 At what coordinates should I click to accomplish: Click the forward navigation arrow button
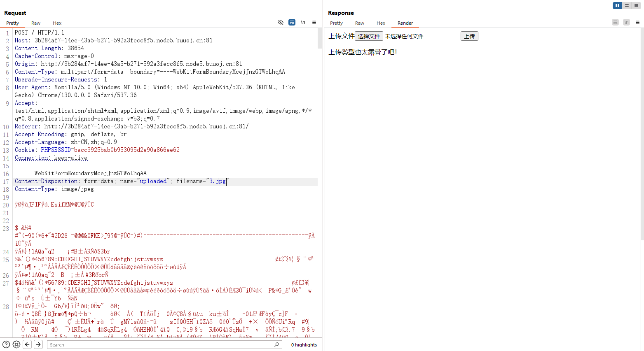38,344
